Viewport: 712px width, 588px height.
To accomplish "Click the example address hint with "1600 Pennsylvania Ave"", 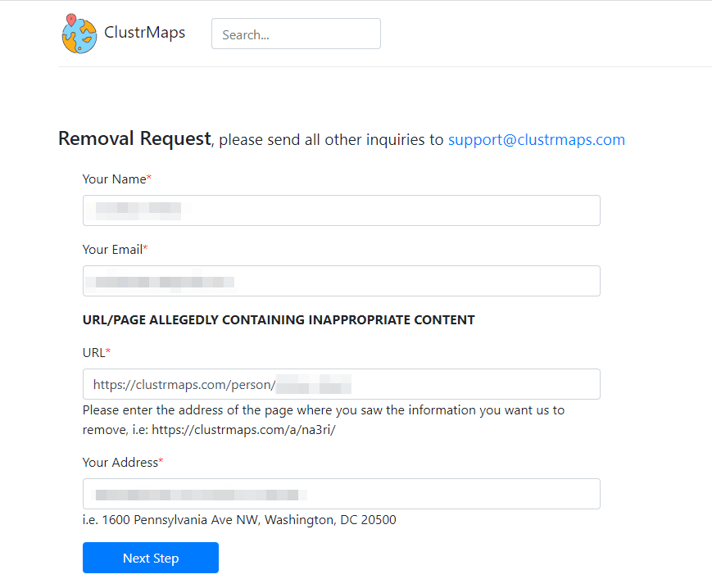I will tap(239, 520).
